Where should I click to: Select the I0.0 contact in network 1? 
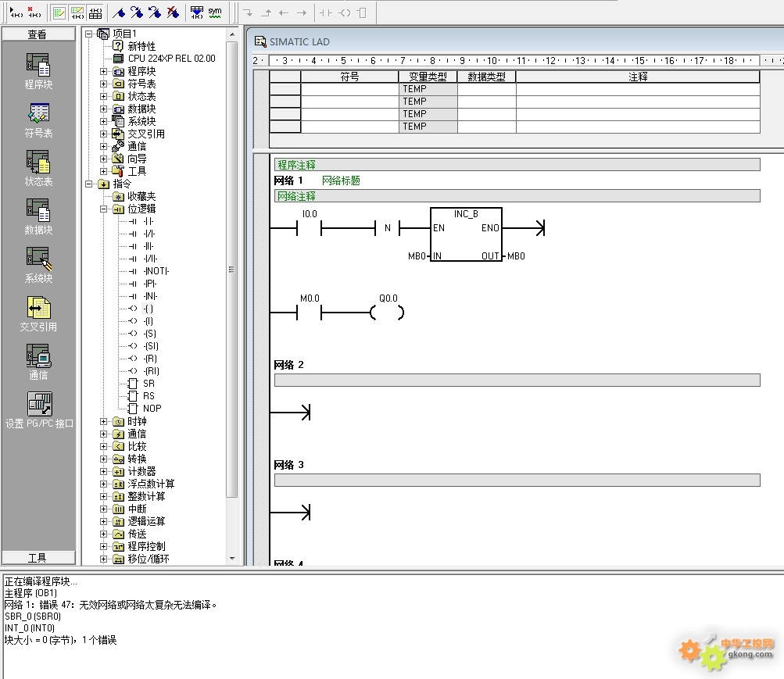pos(309,228)
